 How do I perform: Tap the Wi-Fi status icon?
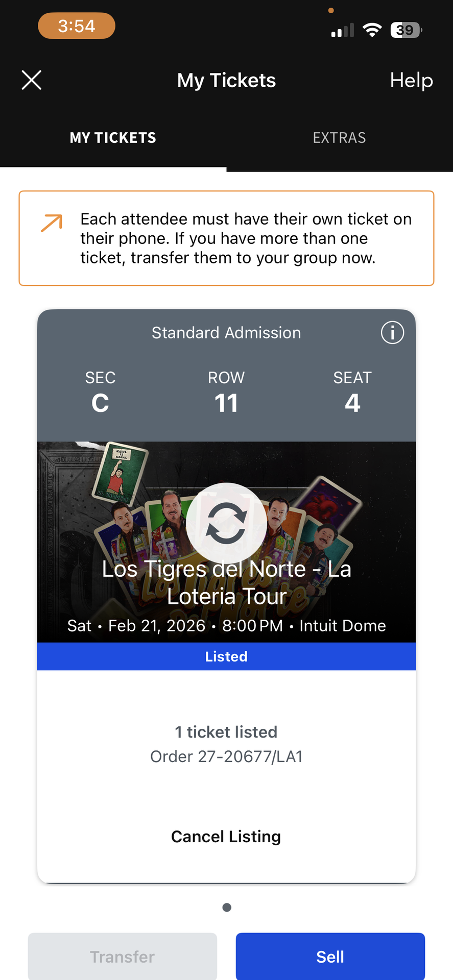[372, 30]
